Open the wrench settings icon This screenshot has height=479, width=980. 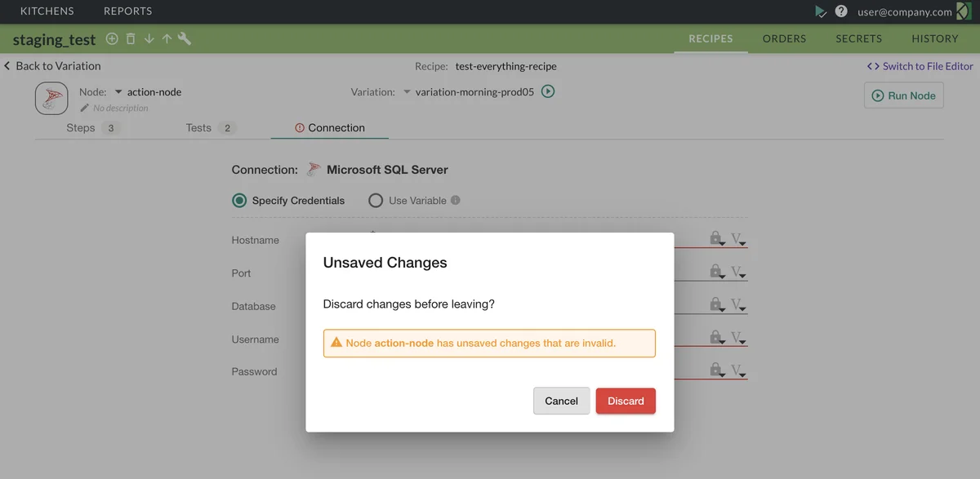[185, 39]
